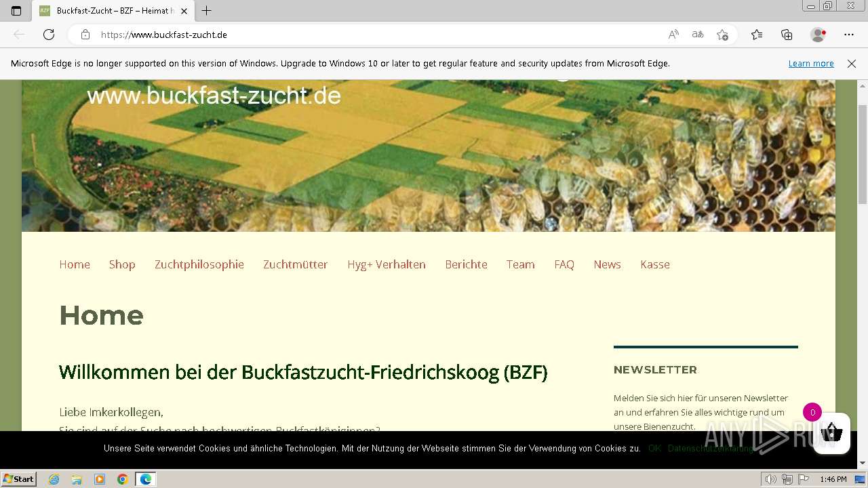Open Zuchtphilosophie page
868x488 pixels.
coord(199,264)
